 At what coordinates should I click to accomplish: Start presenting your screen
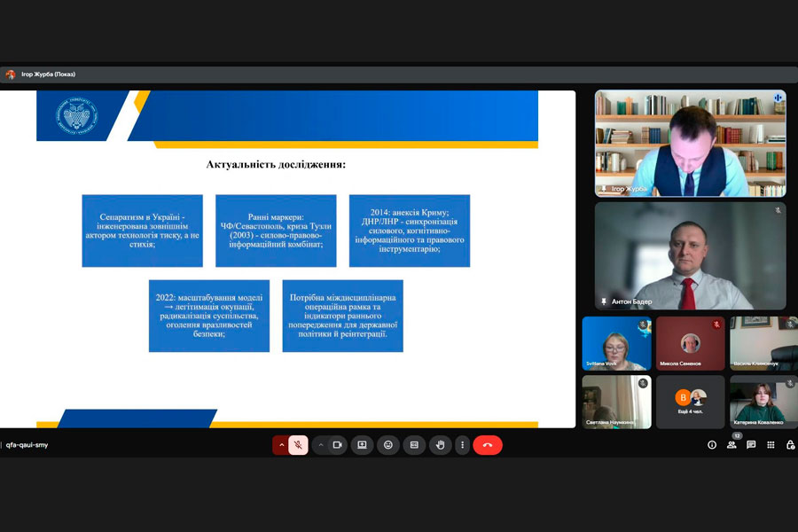click(362, 445)
